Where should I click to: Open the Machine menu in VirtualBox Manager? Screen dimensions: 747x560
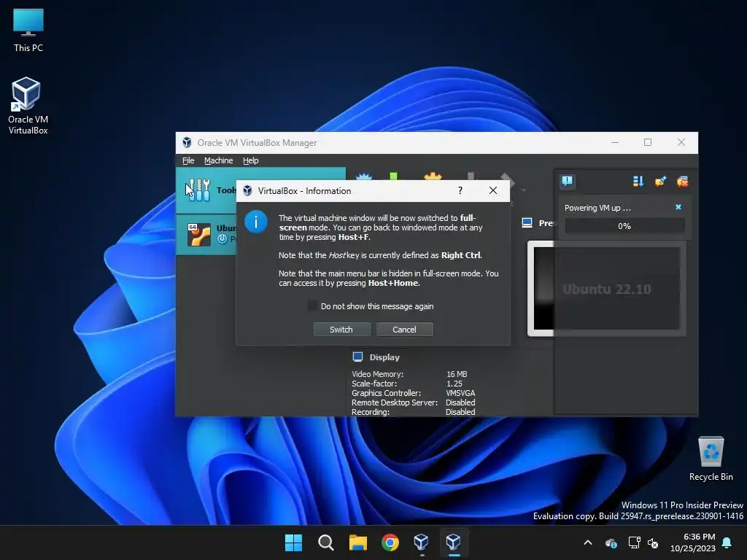pos(219,160)
